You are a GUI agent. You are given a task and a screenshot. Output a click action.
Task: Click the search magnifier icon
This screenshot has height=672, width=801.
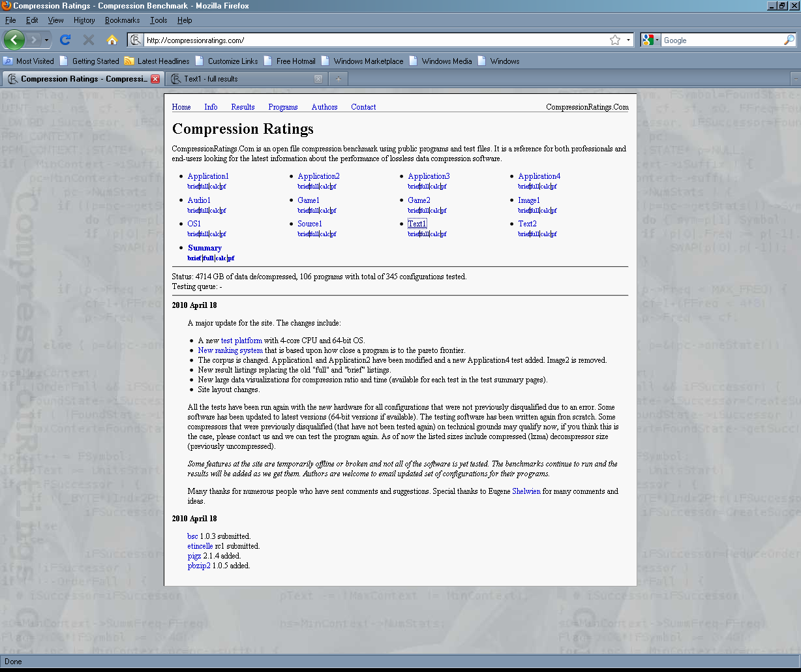pos(789,40)
